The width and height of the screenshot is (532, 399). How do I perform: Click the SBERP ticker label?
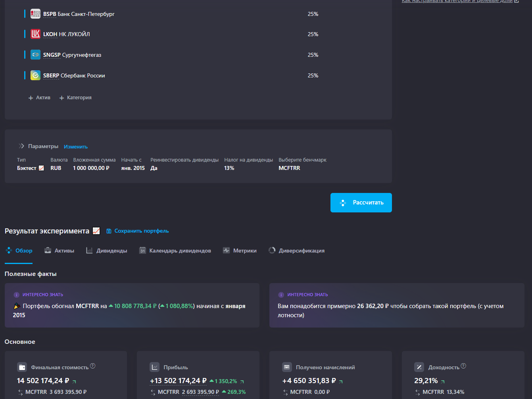pos(51,75)
